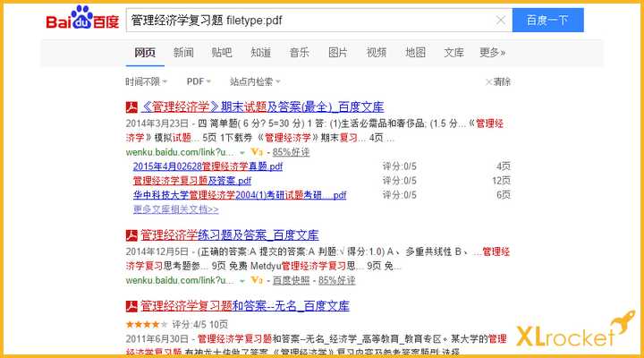644x358 pixels.
Task: Open 《管理经济学》期末试题及答案(最全) result
Action: pos(262,107)
